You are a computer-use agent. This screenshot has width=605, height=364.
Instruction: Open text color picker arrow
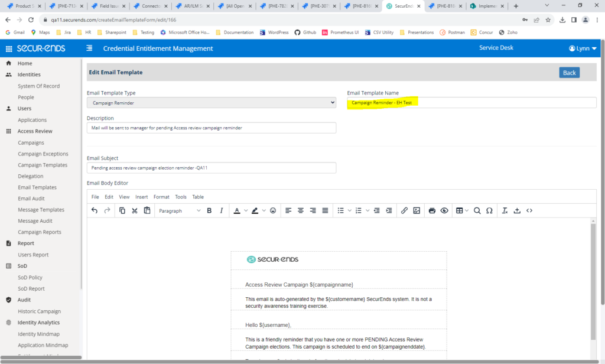(x=246, y=210)
